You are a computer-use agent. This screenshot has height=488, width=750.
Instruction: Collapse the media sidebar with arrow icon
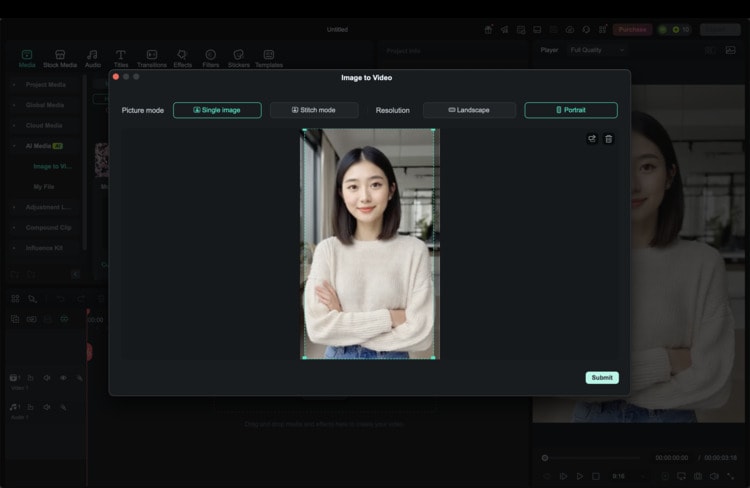tap(75, 275)
